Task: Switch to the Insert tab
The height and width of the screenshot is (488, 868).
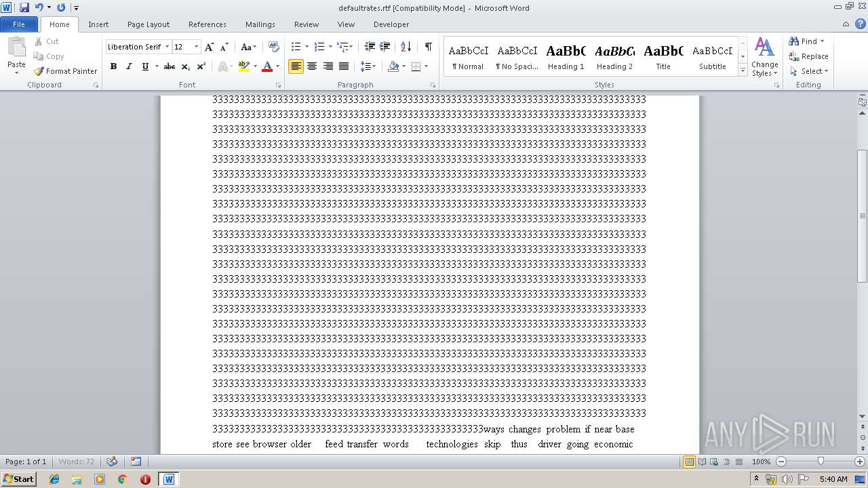Action: [x=98, y=24]
